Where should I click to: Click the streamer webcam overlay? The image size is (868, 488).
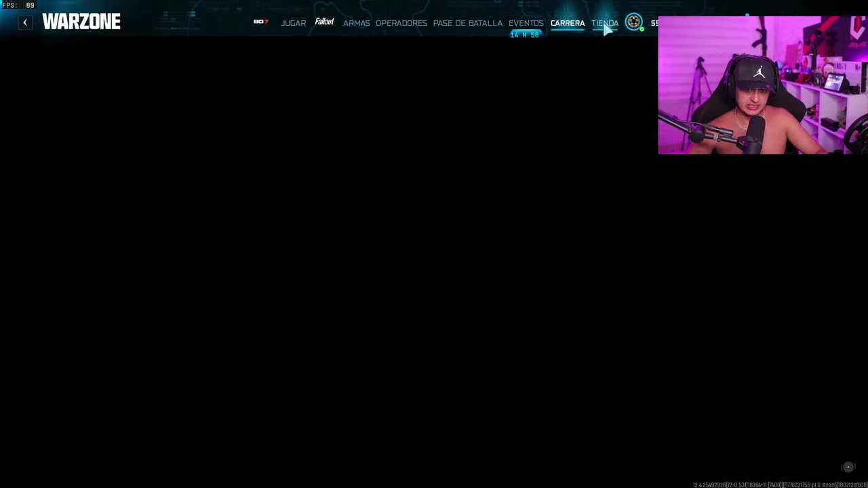click(x=763, y=85)
